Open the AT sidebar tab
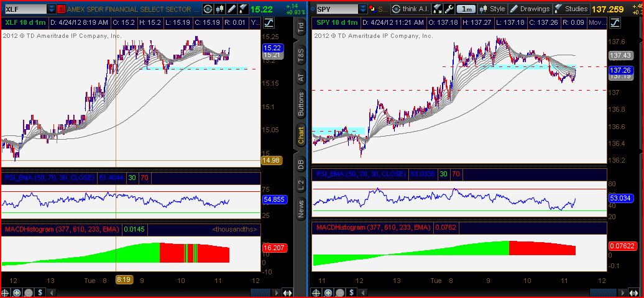Image resolution: width=644 pixels, height=298 pixels. (301, 77)
